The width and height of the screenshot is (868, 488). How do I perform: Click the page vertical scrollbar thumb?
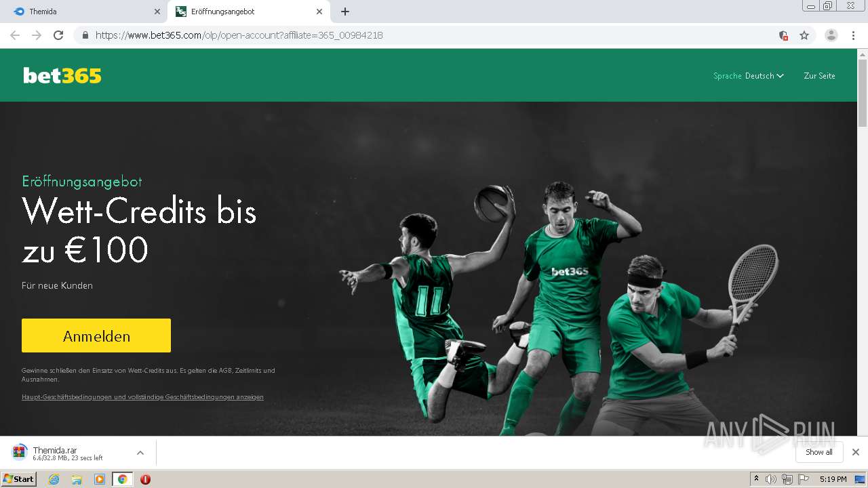pos(863,93)
